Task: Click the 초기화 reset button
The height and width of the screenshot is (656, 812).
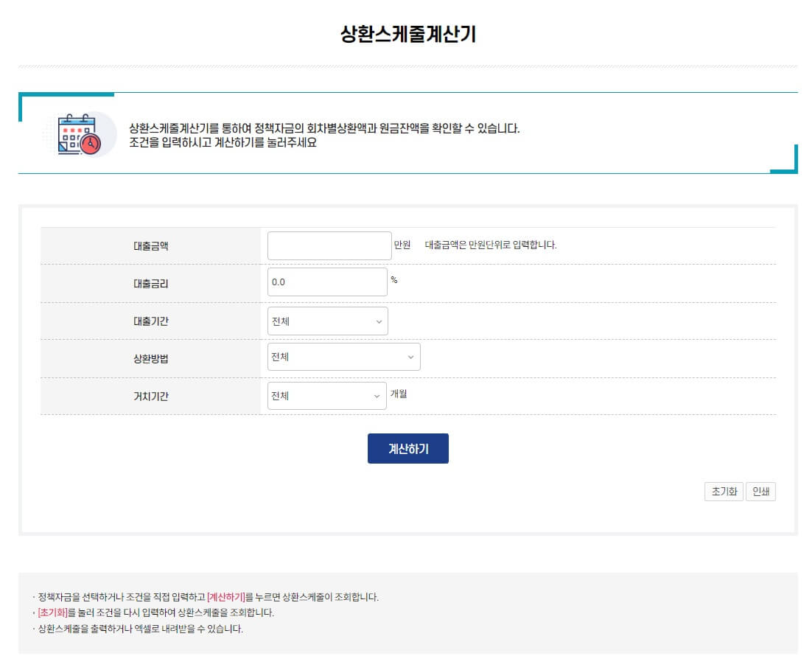Action: [724, 492]
